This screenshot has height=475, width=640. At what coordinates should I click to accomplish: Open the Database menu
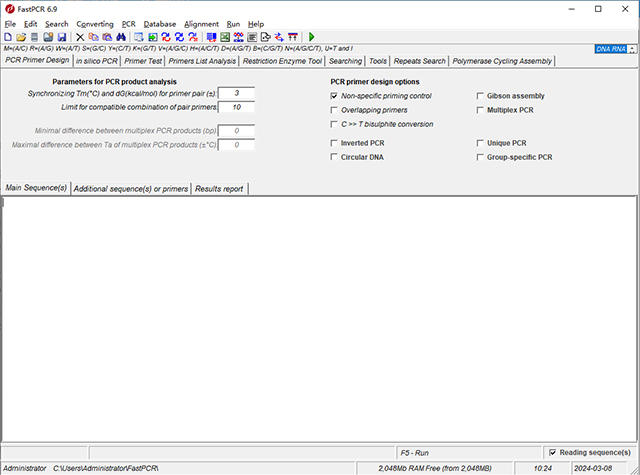160,24
